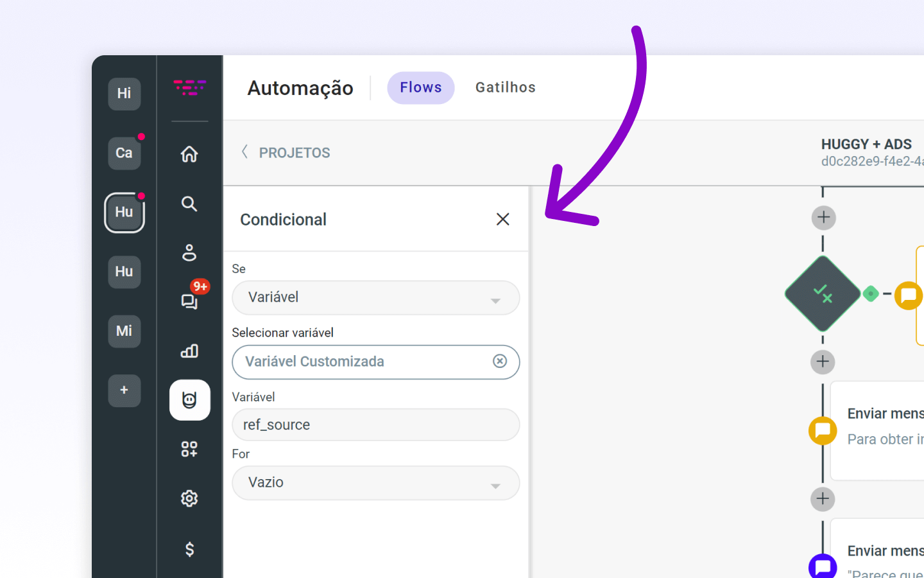The height and width of the screenshot is (578, 924).
Task: Switch to the Gatilhos tab
Action: (x=506, y=88)
